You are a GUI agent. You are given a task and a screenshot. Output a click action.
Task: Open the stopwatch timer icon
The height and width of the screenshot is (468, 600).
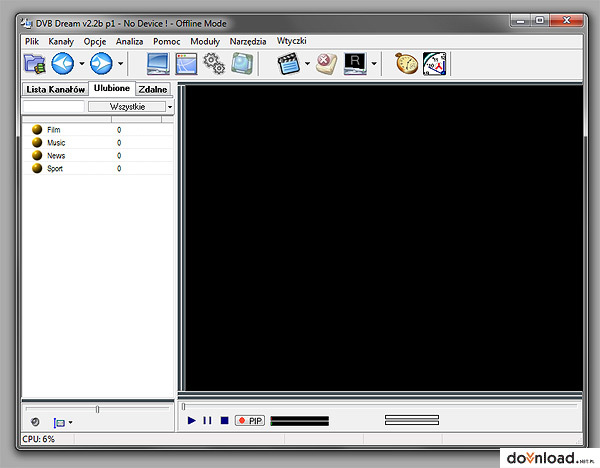(x=406, y=64)
